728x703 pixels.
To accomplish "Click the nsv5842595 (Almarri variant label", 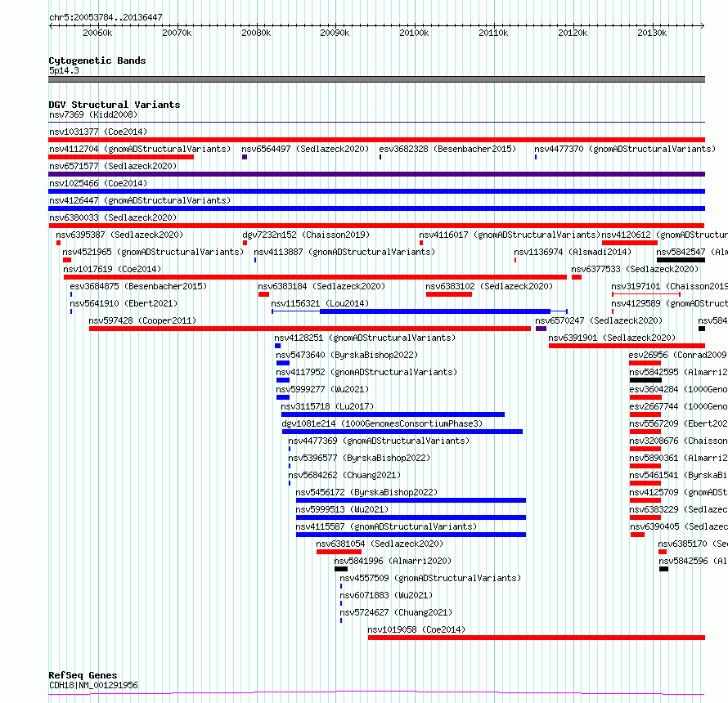I will click(678, 372).
